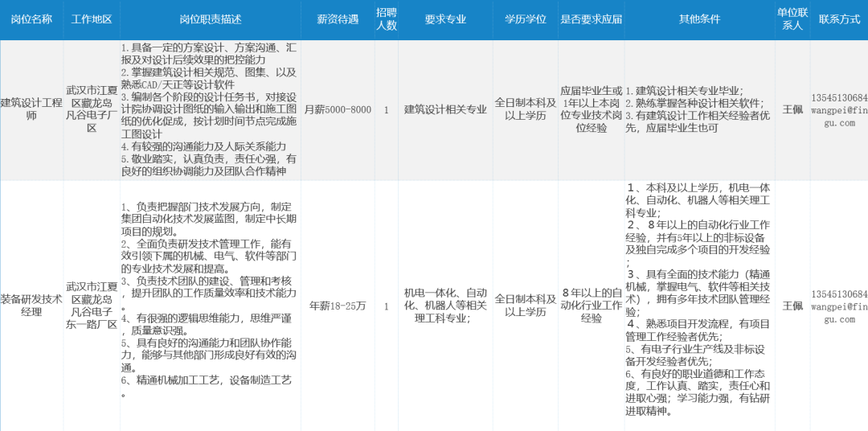Click the 年薪18-25万 salary cell

[338, 306]
